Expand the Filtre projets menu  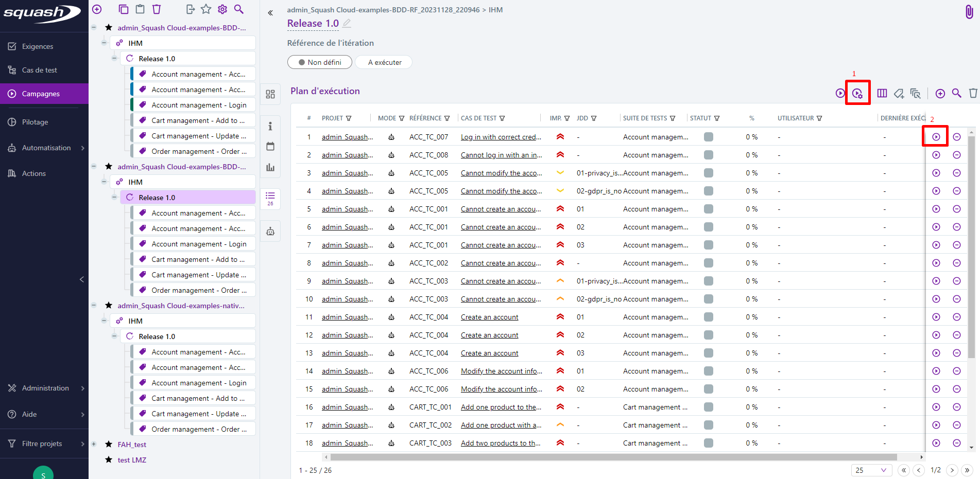coord(82,443)
